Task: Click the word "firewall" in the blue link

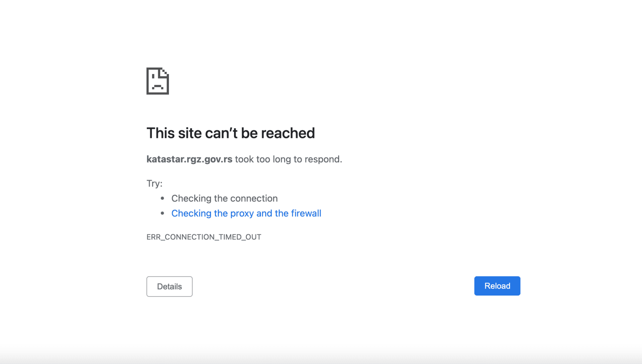Action: tap(306, 213)
